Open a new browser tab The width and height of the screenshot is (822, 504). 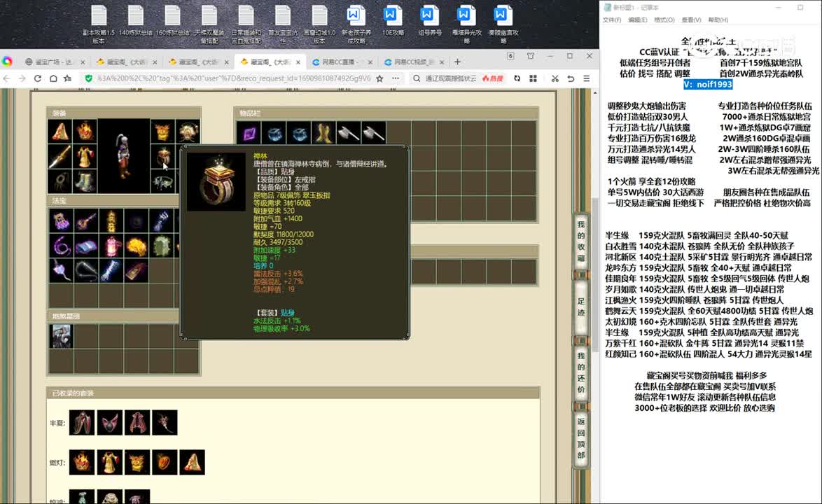(458, 62)
